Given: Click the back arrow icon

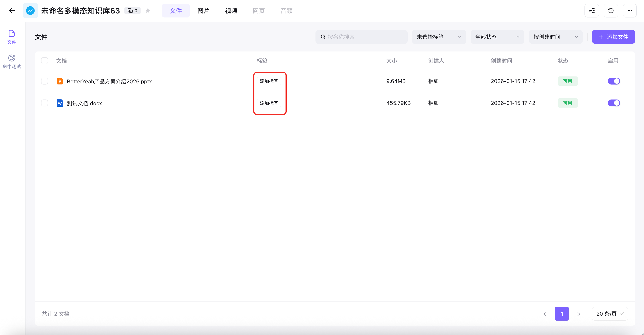Looking at the screenshot, I should tap(12, 11).
